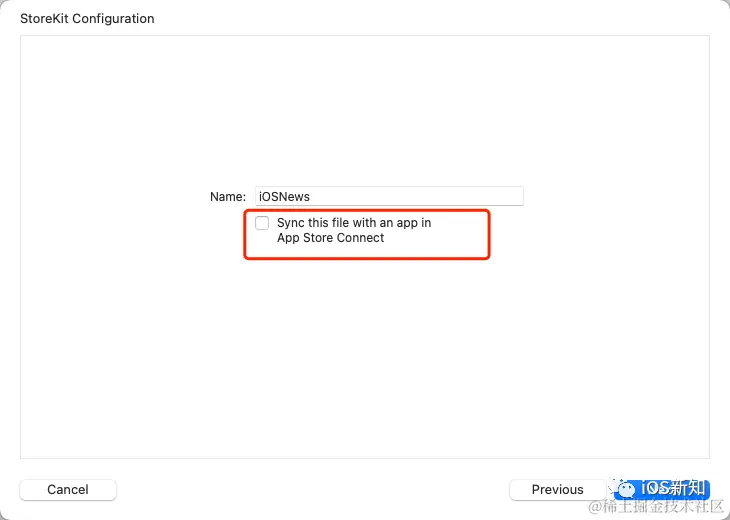Click the Cancel button
This screenshot has height=520, width=730.
[68, 490]
